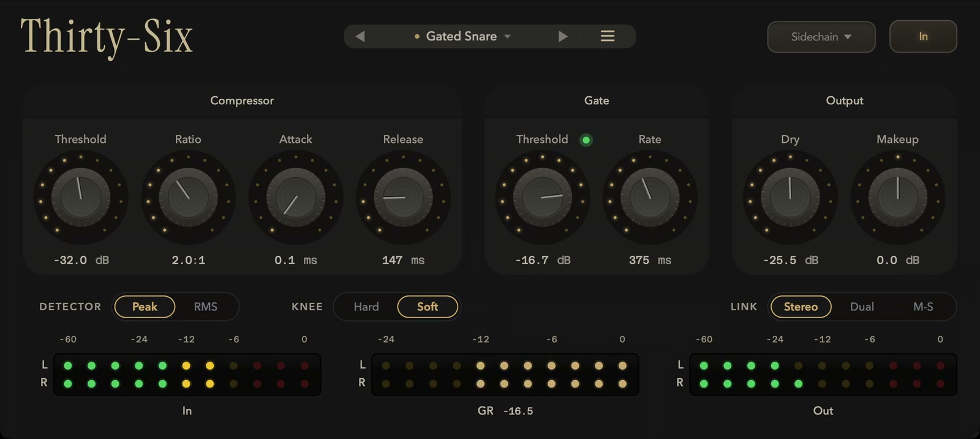Click the Release knob

(403, 198)
